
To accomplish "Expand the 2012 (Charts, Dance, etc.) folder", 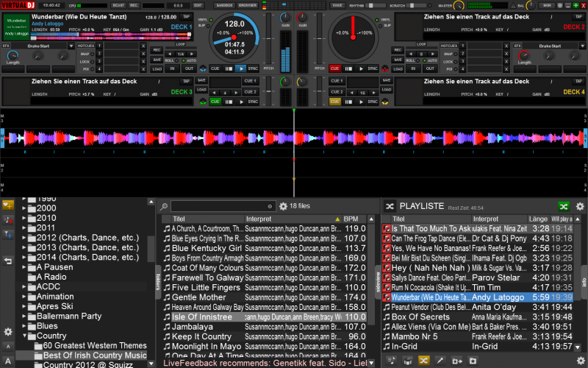I will 24,238.
